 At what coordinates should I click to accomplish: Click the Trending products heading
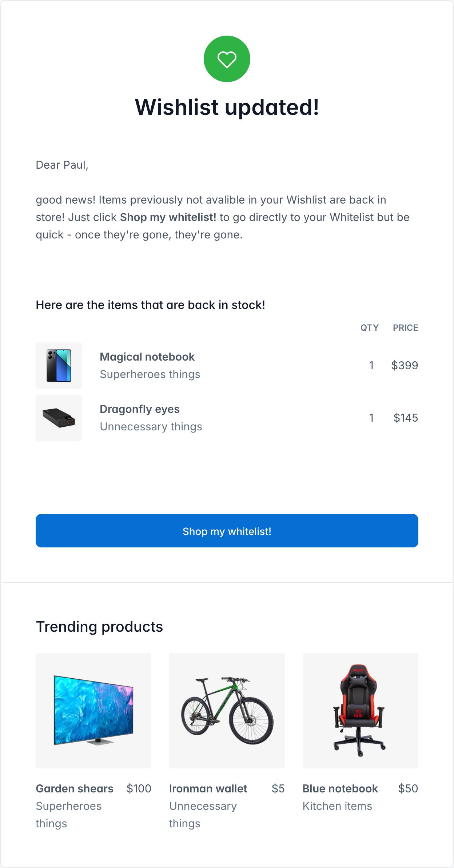coord(99,627)
